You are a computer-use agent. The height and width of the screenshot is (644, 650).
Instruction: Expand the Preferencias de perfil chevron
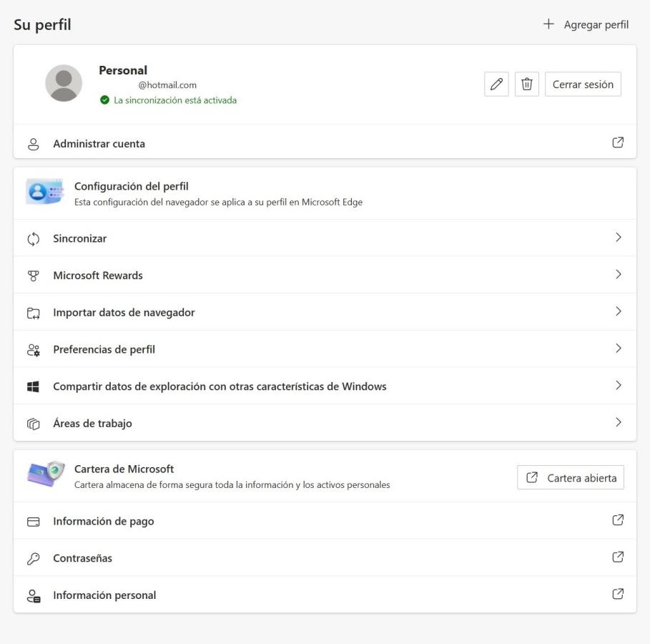(x=619, y=349)
